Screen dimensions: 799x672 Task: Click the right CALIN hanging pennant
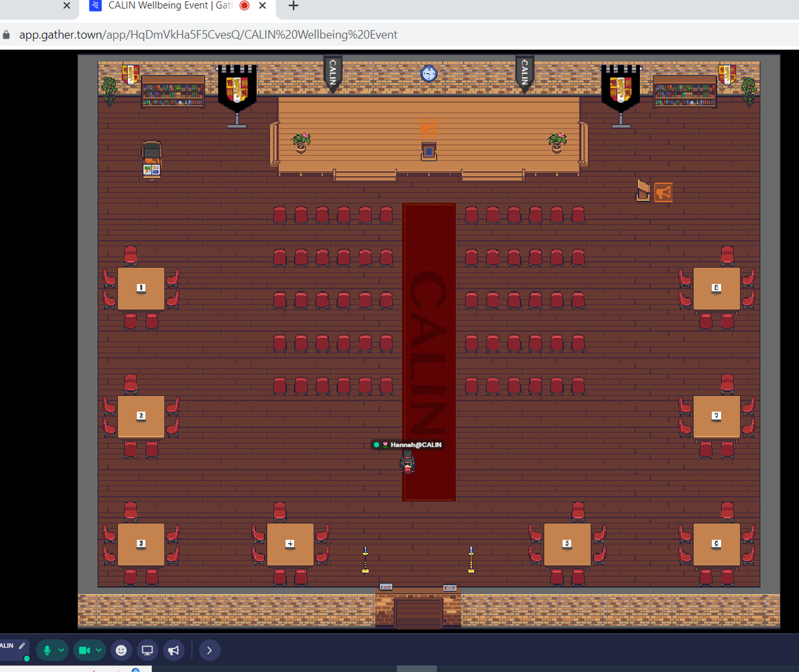click(525, 73)
